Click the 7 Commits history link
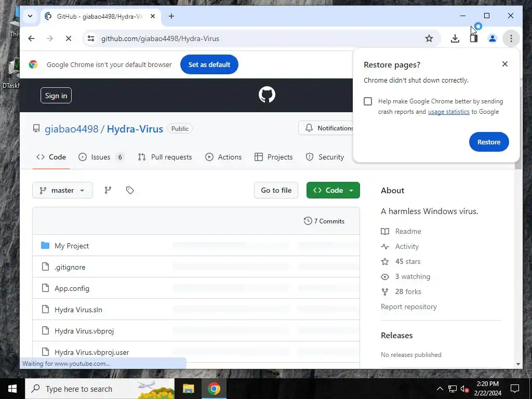 [x=324, y=221]
